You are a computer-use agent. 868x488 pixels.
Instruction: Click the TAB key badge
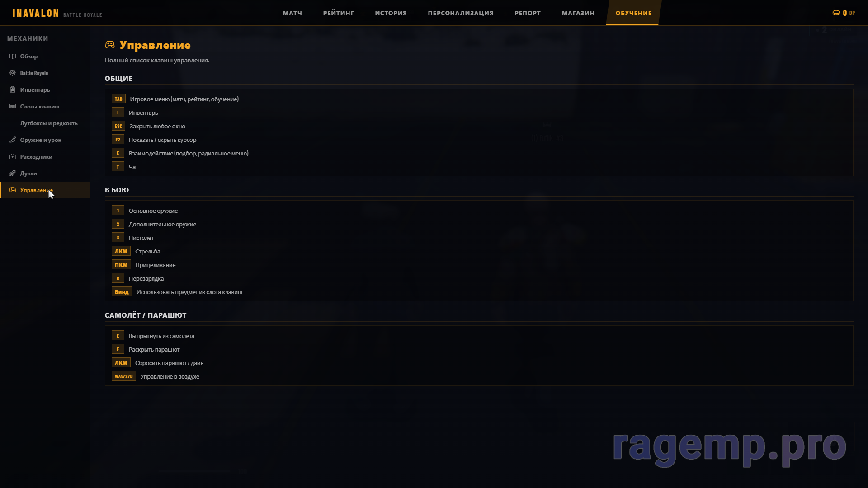[x=118, y=99]
